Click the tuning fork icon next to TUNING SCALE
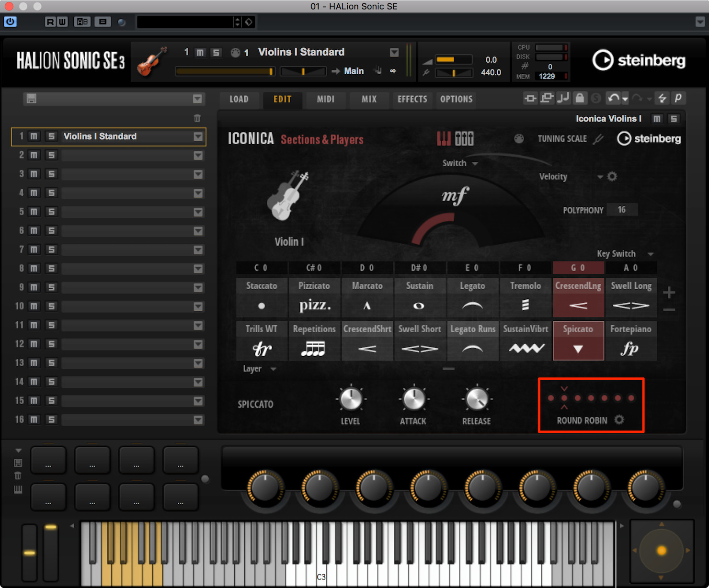Viewport: 709px width, 588px height. click(x=598, y=139)
